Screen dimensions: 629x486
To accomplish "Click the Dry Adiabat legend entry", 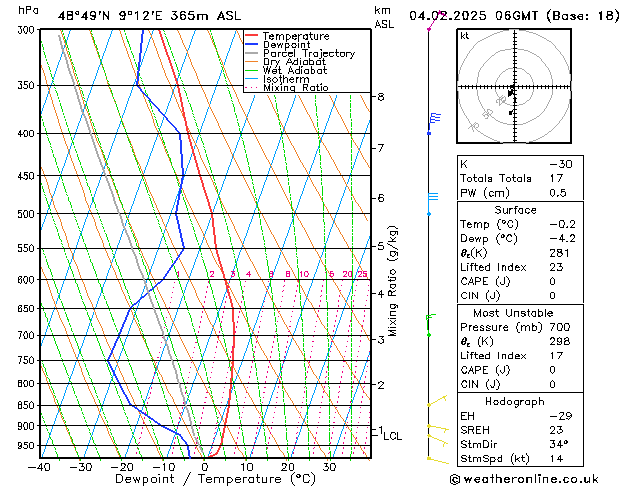I will 294,62.
